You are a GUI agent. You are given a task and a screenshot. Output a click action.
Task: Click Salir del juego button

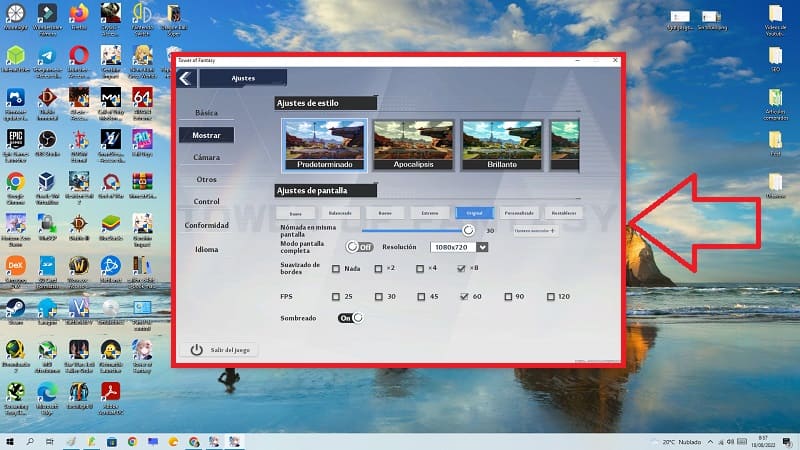219,350
